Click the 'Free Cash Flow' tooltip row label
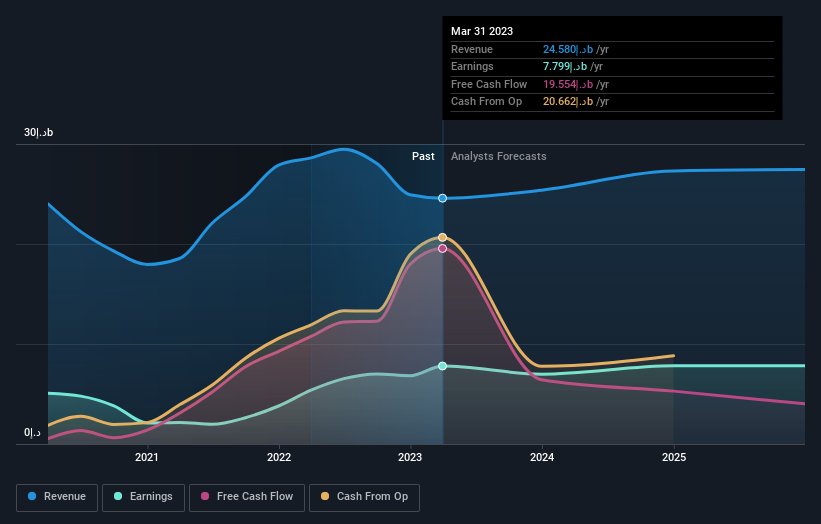 pyautogui.click(x=489, y=84)
